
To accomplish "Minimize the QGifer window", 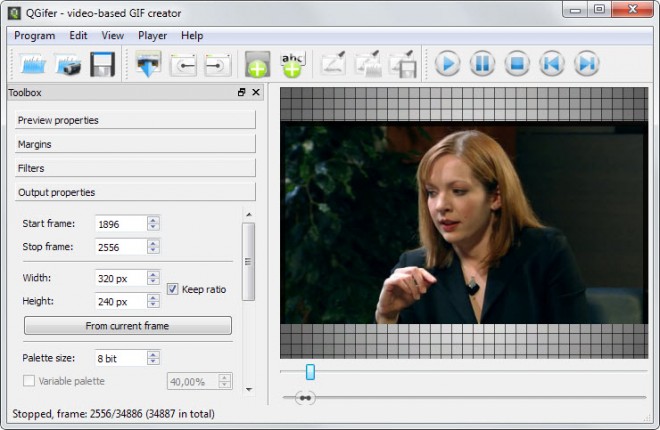I will (x=575, y=9).
